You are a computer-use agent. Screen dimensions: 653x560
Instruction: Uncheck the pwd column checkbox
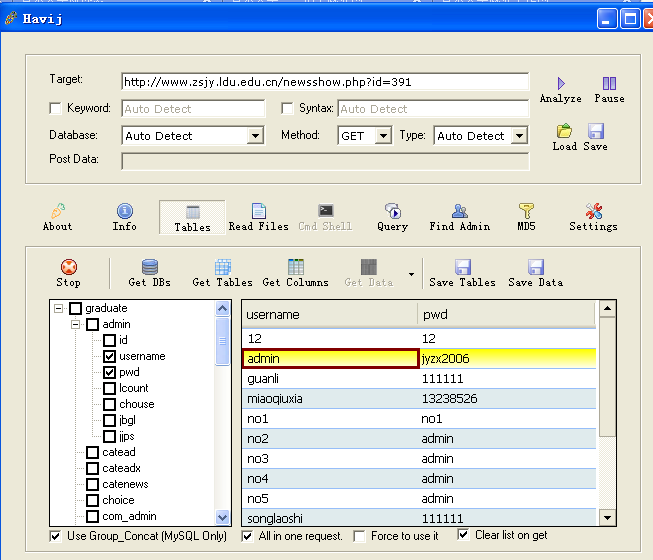110,372
